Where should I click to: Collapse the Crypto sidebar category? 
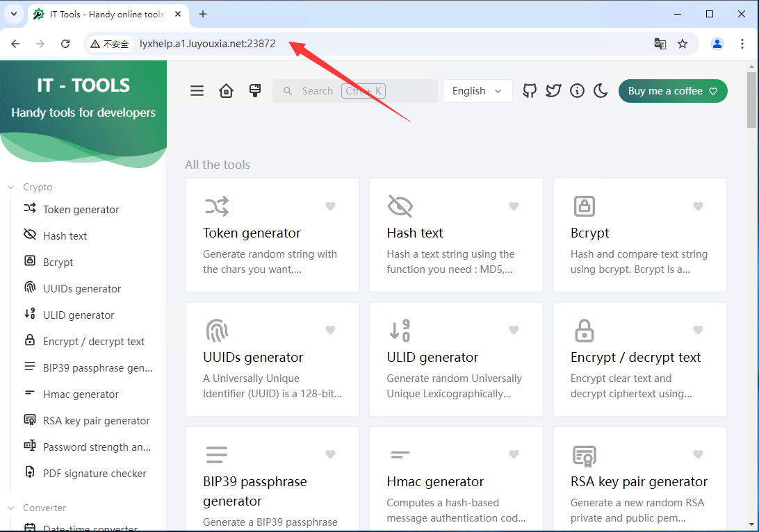click(x=30, y=187)
